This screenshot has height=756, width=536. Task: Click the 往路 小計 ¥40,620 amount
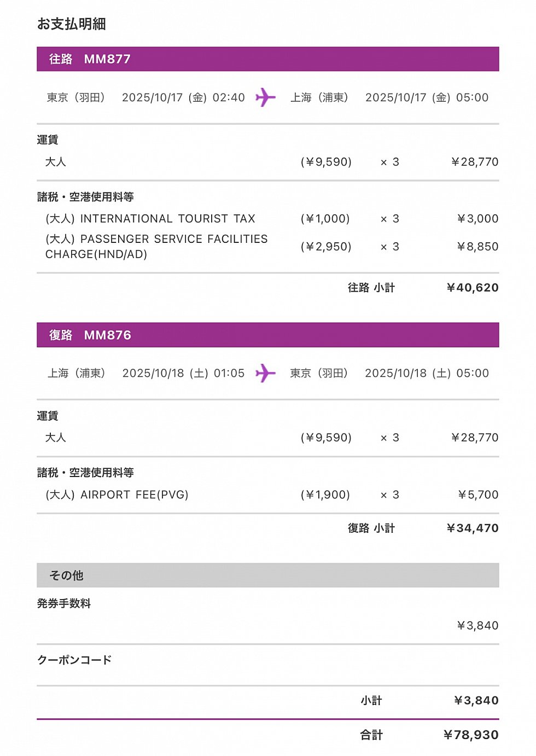click(473, 288)
